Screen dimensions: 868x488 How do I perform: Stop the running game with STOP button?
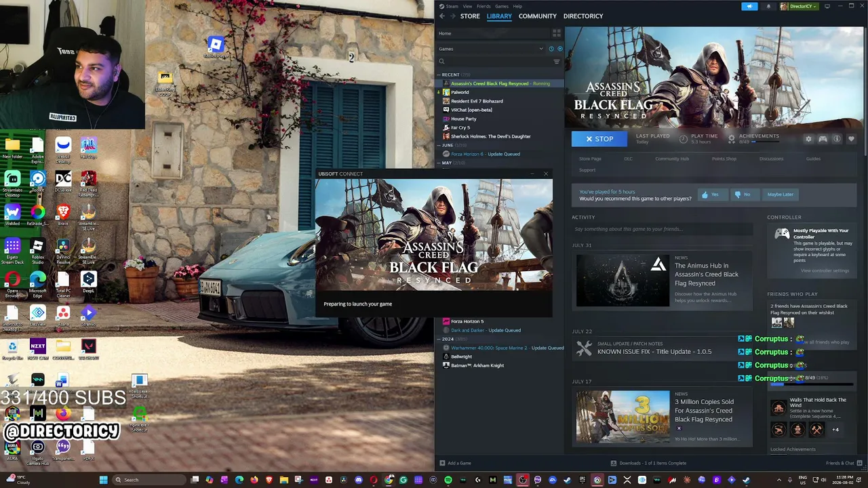(599, 139)
